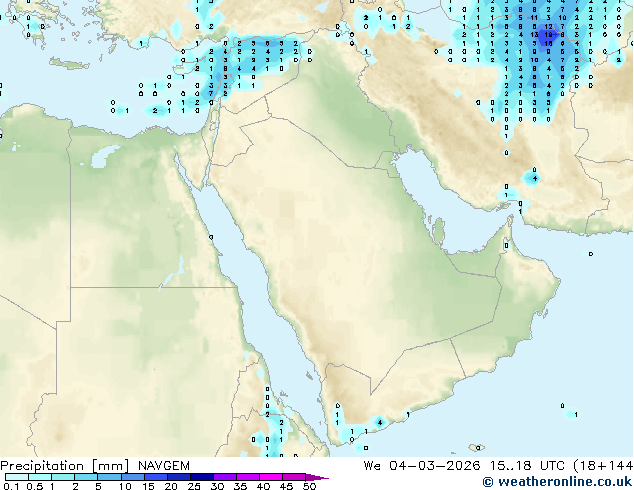Click the "50" legend scale label
The width and height of the screenshot is (634, 490).
click(x=309, y=486)
